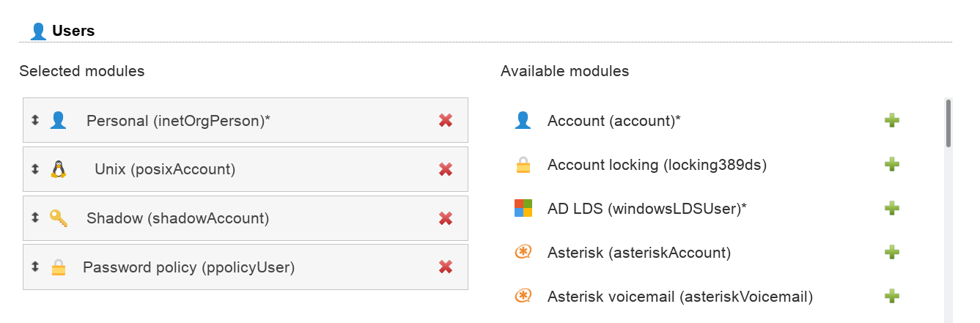Click the reorder arrows for Shadow module
The height and width of the screenshot is (323, 980).
tap(34, 218)
